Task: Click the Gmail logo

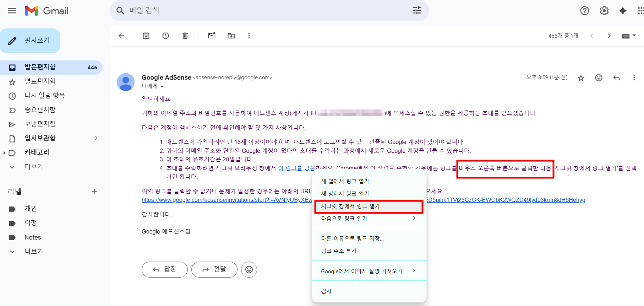Action: click(47, 11)
